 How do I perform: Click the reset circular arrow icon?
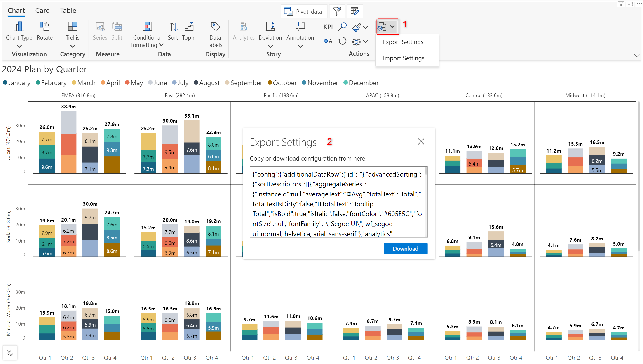[x=342, y=41]
